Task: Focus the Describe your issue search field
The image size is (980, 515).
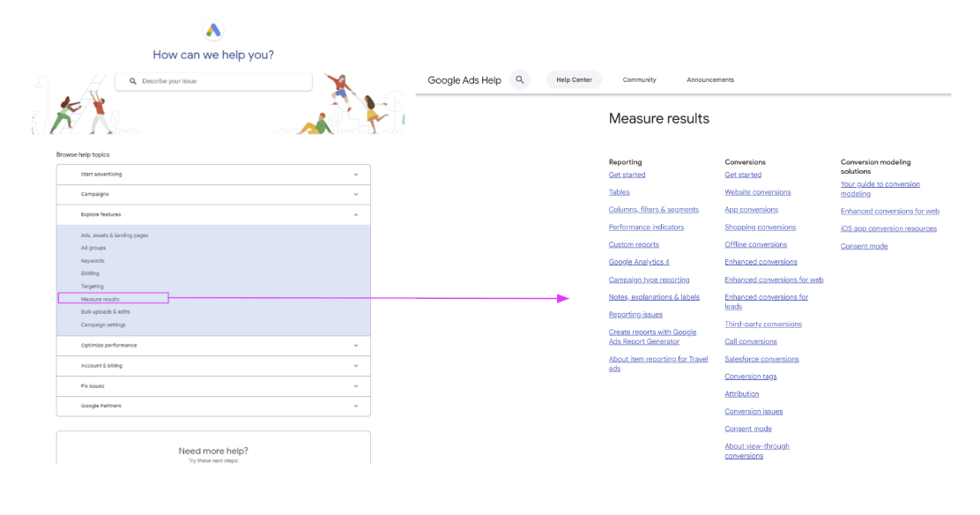Action: pos(213,81)
